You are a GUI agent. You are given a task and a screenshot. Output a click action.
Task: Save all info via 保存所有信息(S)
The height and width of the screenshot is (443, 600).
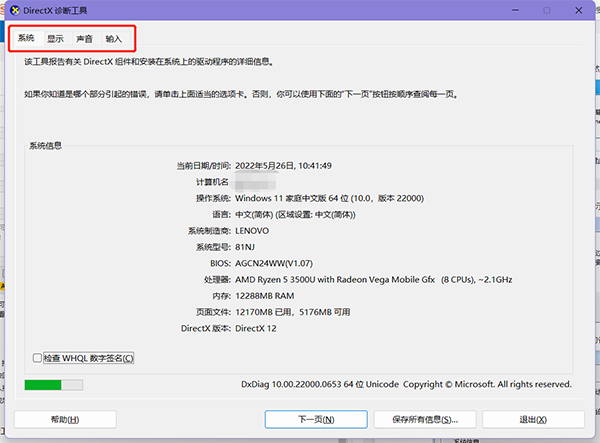(425, 420)
